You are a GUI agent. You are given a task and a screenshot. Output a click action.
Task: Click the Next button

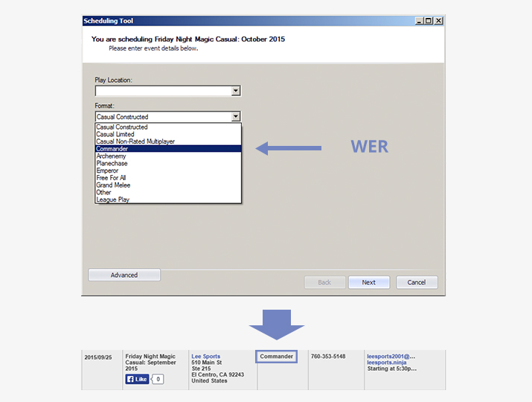coord(369,282)
